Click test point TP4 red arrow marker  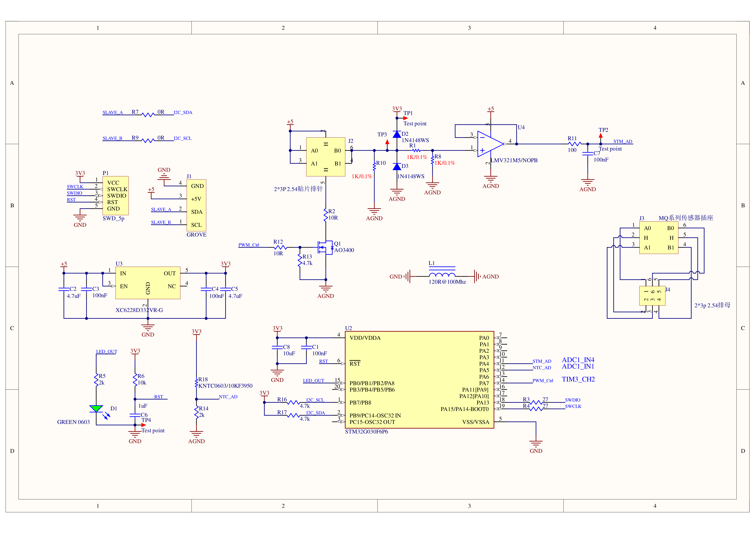point(144,425)
